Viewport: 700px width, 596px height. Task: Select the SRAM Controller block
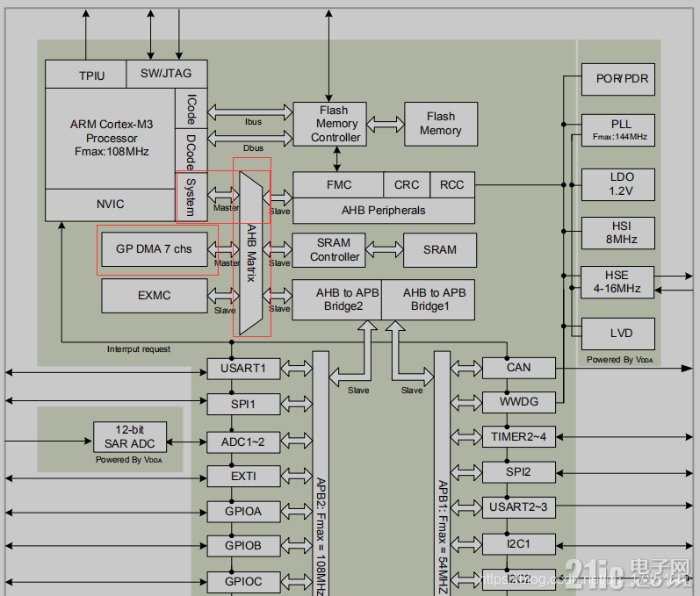click(x=328, y=250)
